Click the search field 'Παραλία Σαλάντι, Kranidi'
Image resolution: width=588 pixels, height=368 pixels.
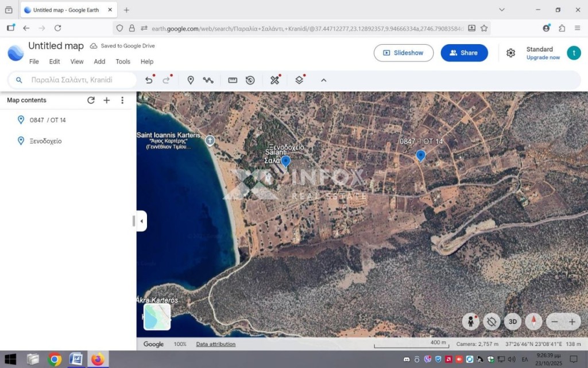(x=72, y=80)
